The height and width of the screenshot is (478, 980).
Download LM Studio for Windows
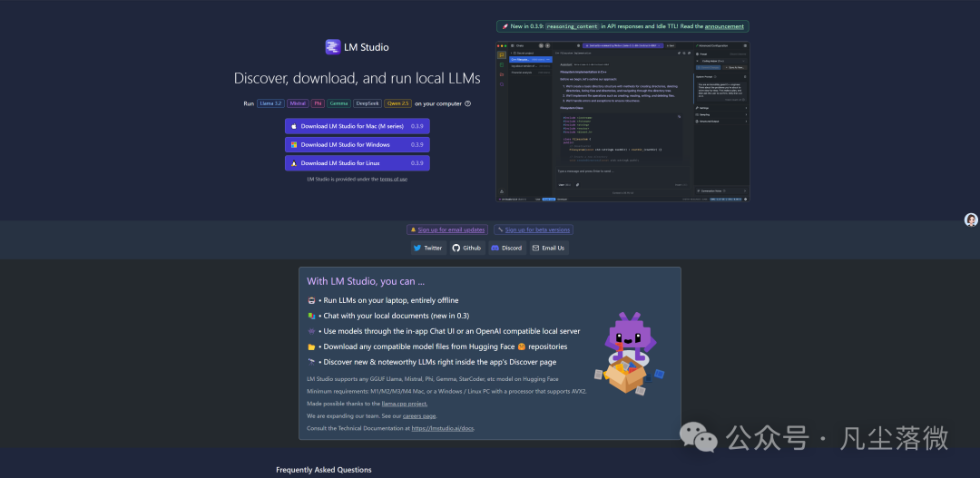pyautogui.click(x=358, y=145)
